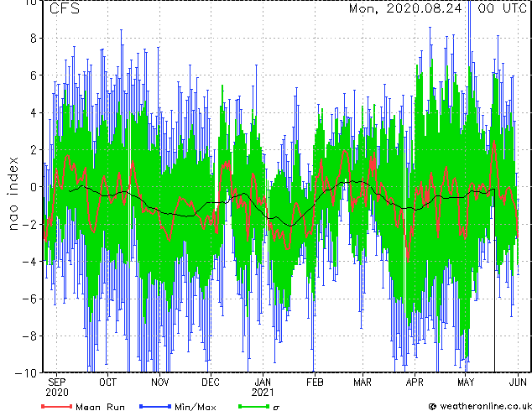
Task: Click the APR month label
Action: click(x=415, y=382)
